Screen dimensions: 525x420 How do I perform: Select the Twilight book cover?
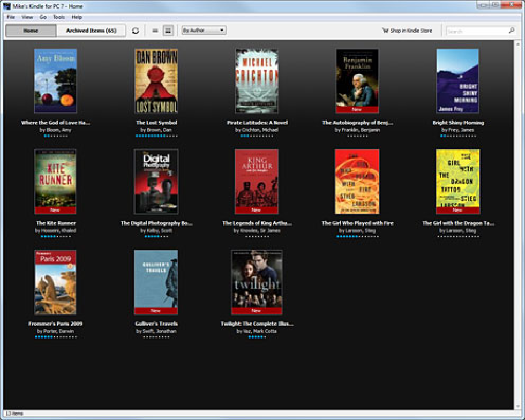coord(257,282)
